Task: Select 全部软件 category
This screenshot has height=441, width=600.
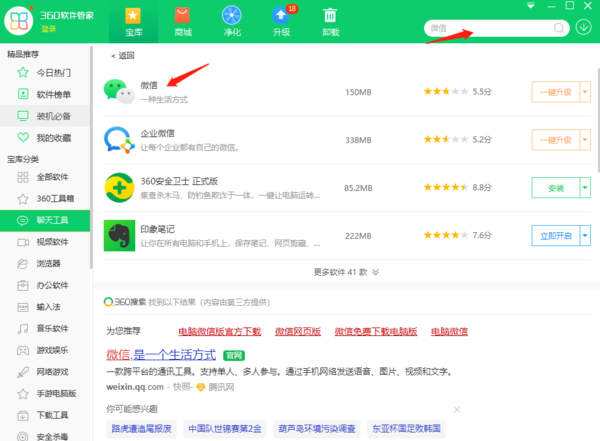Action: (45, 177)
